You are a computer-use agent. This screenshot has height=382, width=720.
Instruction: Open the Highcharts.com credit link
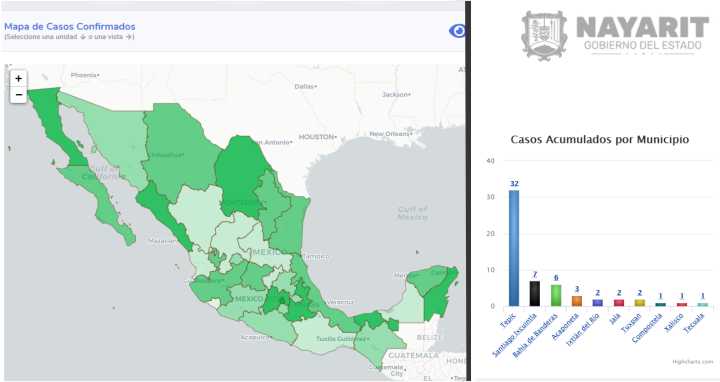coord(692,362)
